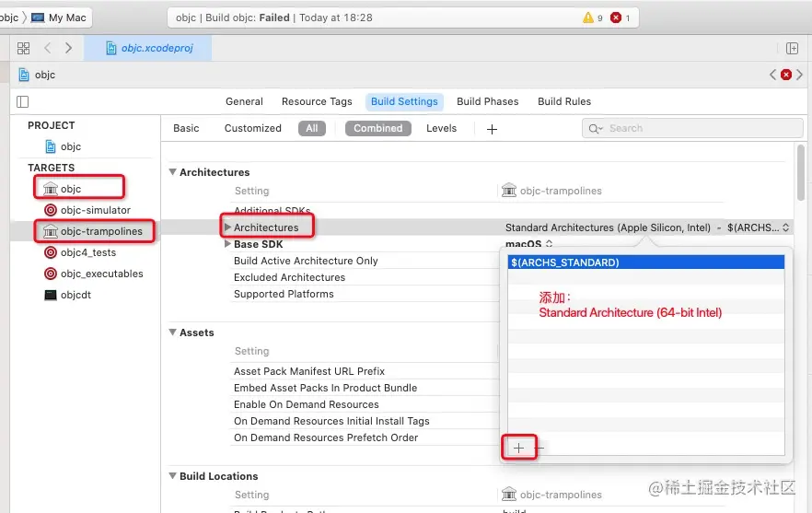Expand the Base SDK setting row
The height and width of the screenshot is (513, 812).
pyautogui.click(x=227, y=243)
